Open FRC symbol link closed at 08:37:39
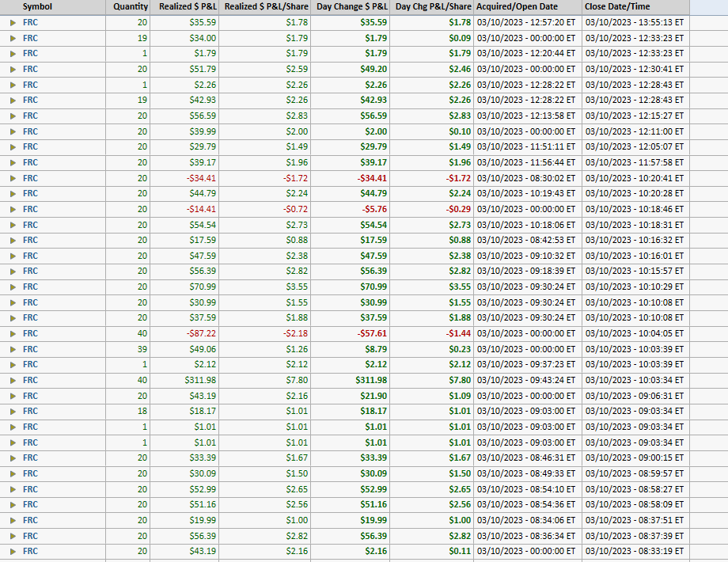728x562 pixels. (30, 536)
